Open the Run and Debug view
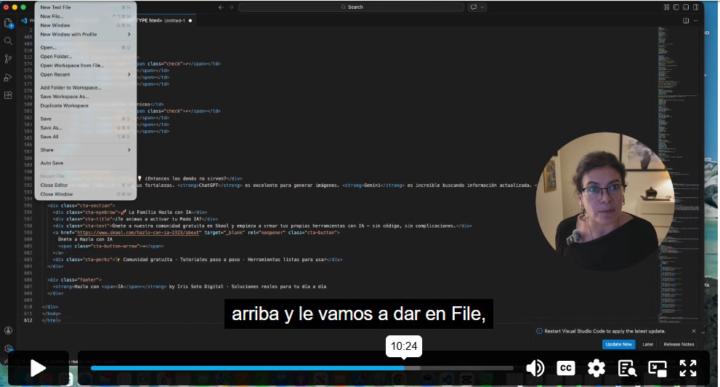720x387 pixels. (x=8, y=77)
